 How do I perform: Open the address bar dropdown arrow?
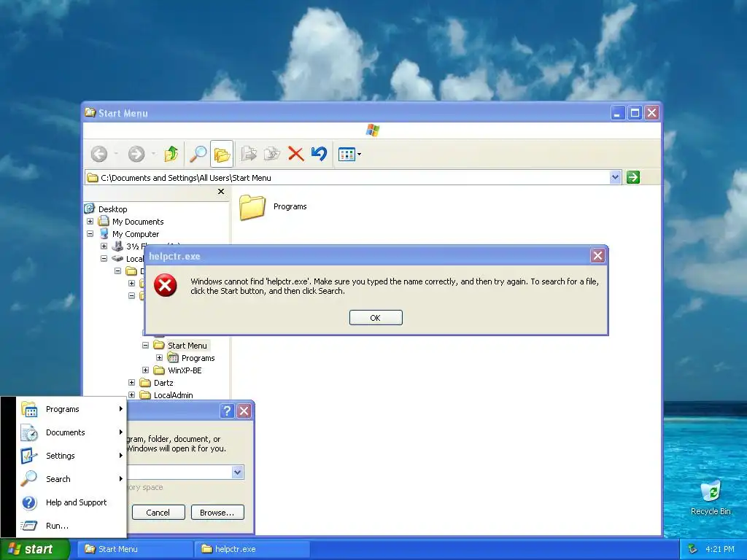(615, 178)
